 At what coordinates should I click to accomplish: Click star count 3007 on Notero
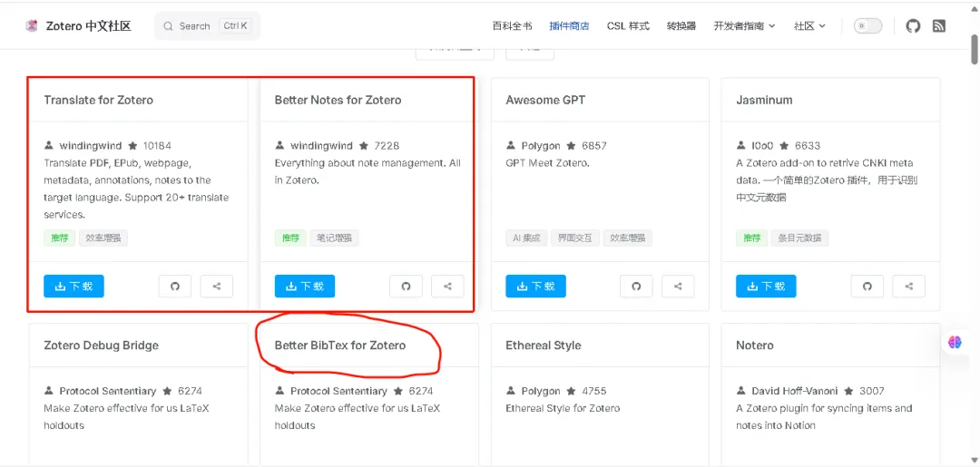871,391
